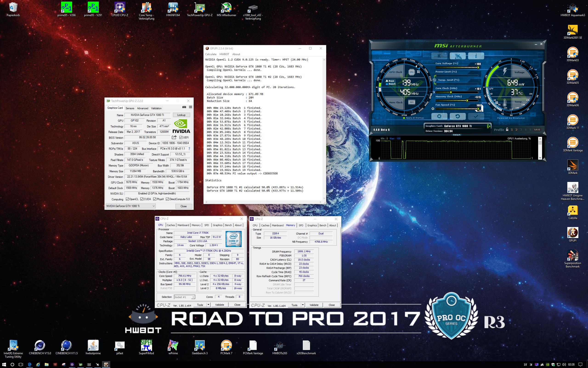588x368 pixels.
Task: Open Geekbench 3 desktop icon
Action: [200, 348]
